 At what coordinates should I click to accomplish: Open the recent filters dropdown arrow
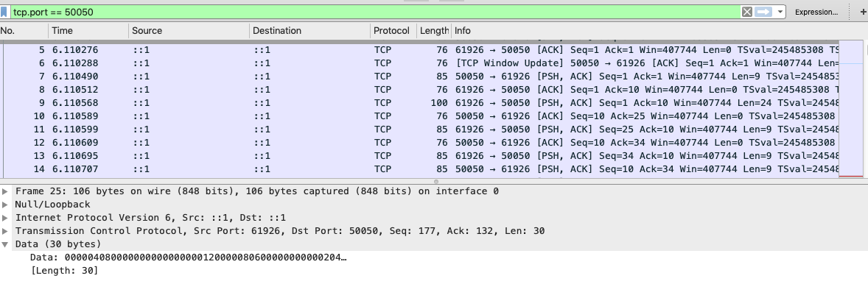tap(780, 12)
